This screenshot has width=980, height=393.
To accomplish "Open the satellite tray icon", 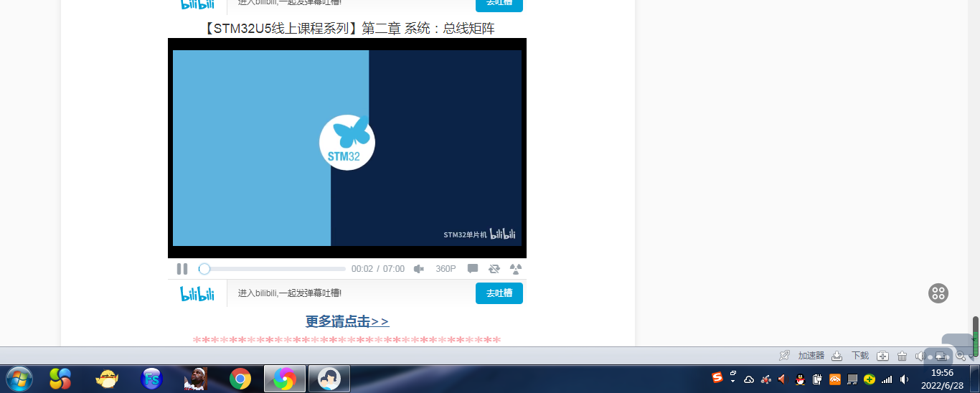I will [x=766, y=379].
